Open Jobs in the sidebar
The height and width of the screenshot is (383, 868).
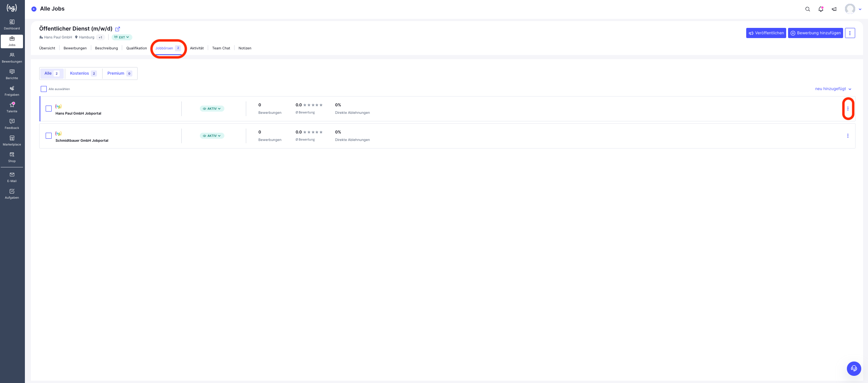point(12,41)
